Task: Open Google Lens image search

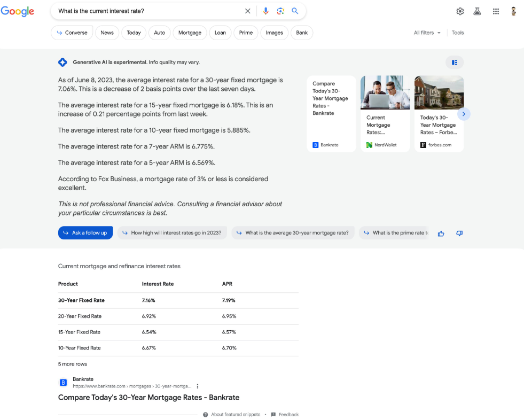Action: pyautogui.click(x=280, y=11)
